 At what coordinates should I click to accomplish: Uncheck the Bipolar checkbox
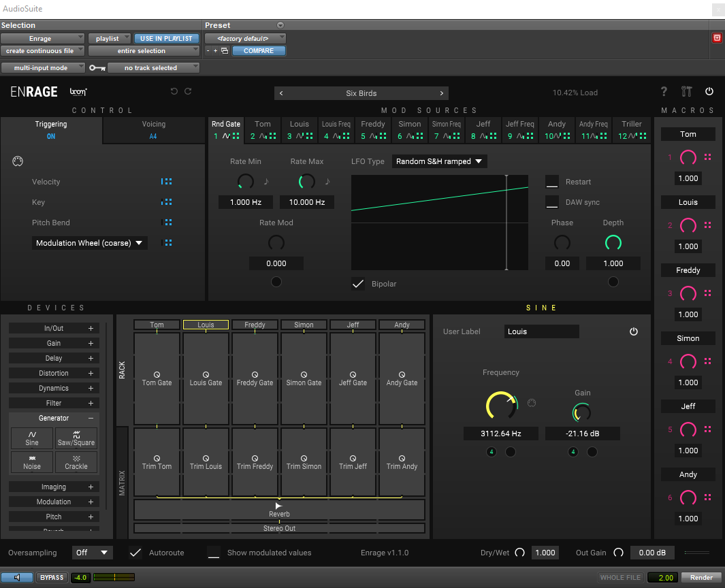[x=358, y=284]
